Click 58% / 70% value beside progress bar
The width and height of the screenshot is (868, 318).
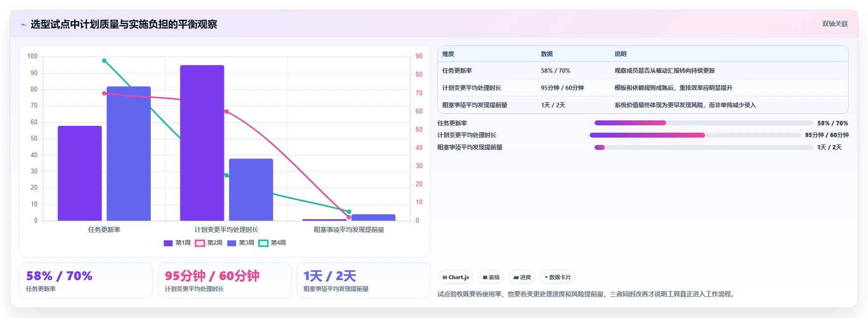click(833, 123)
